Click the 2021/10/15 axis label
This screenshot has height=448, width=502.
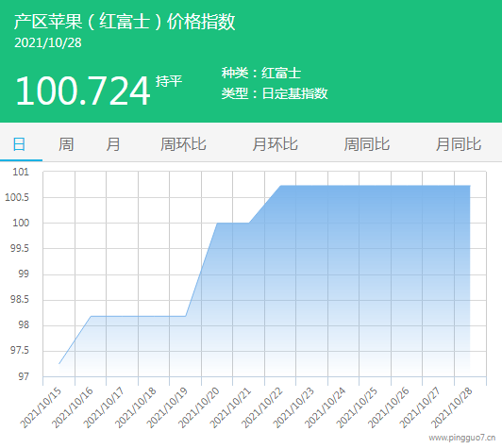click(41, 408)
